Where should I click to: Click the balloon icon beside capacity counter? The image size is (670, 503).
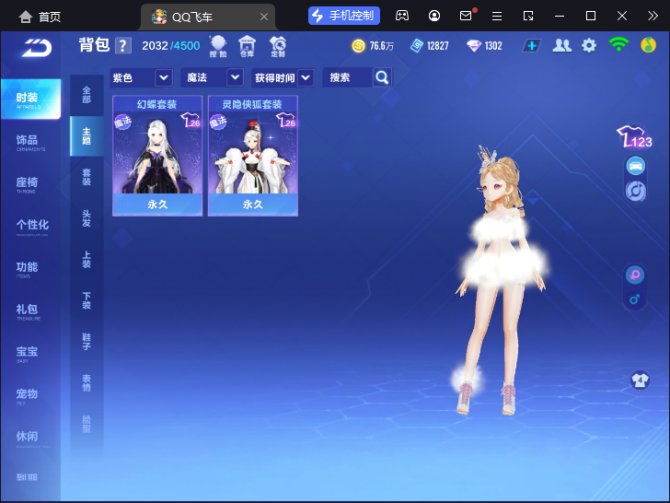[218, 46]
